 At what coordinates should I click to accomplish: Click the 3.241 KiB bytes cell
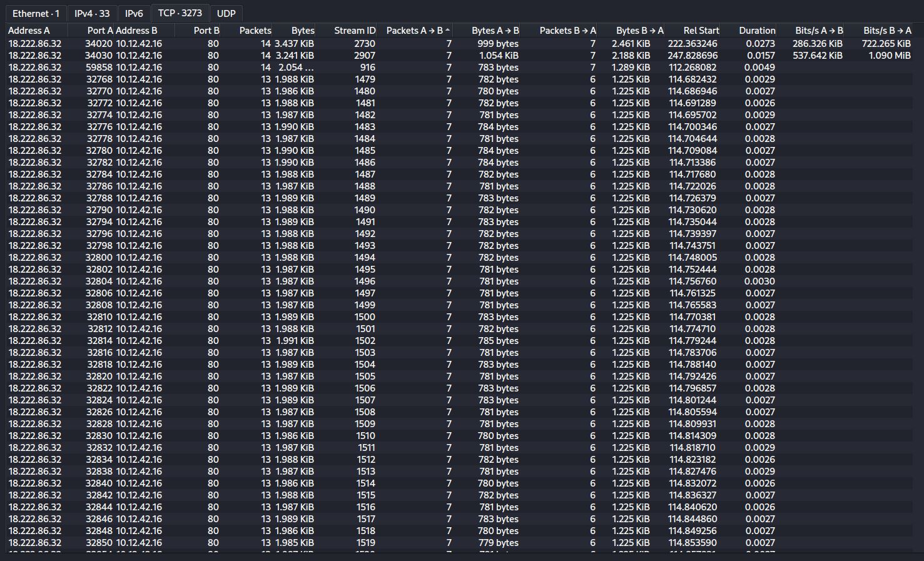pyautogui.click(x=294, y=56)
